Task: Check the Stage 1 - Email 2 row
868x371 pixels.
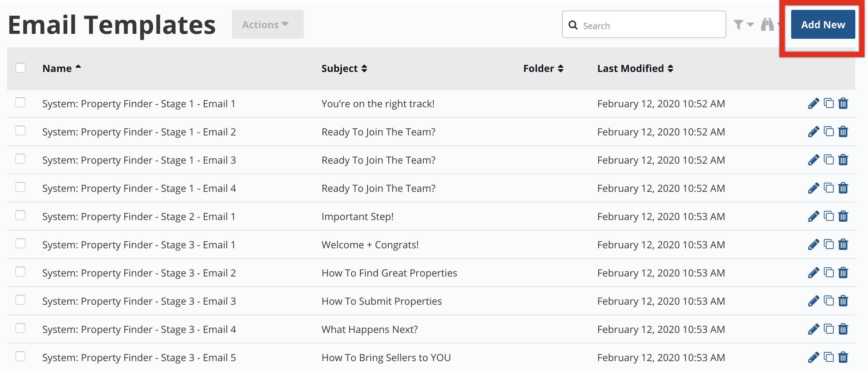Action: pyautogui.click(x=20, y=130)
